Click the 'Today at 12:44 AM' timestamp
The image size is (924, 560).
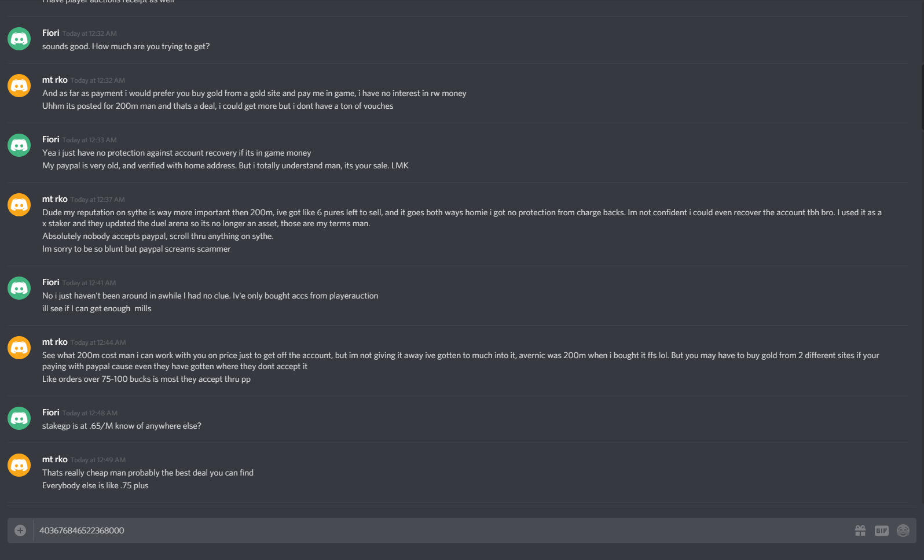pyautogui.click(x=98, y=342)
